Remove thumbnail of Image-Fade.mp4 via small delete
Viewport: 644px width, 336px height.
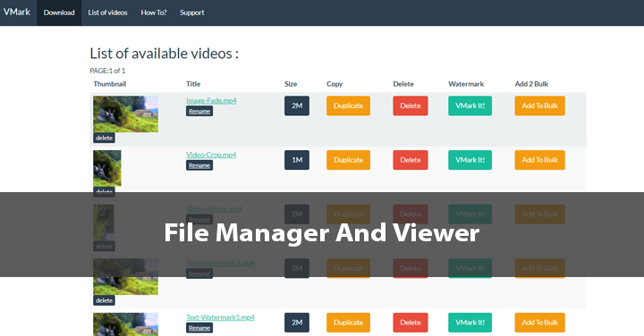point(104,138)
